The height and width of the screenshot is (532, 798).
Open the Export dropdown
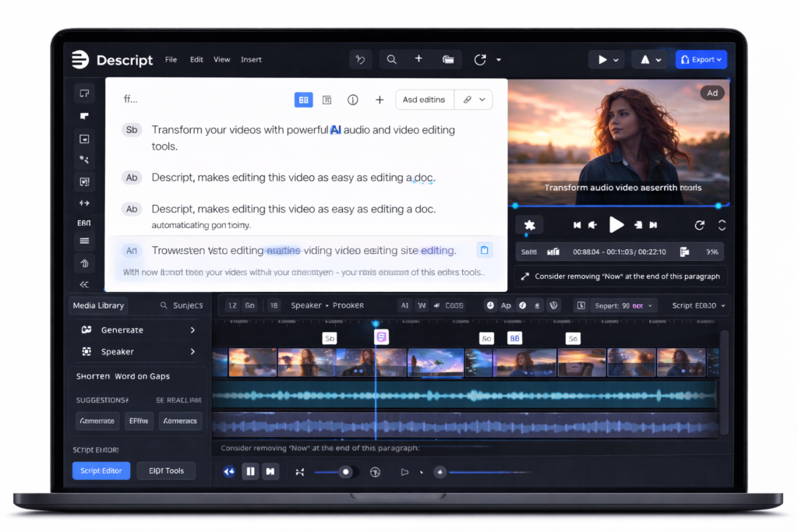pyautogui.click(x=701, y=59)
